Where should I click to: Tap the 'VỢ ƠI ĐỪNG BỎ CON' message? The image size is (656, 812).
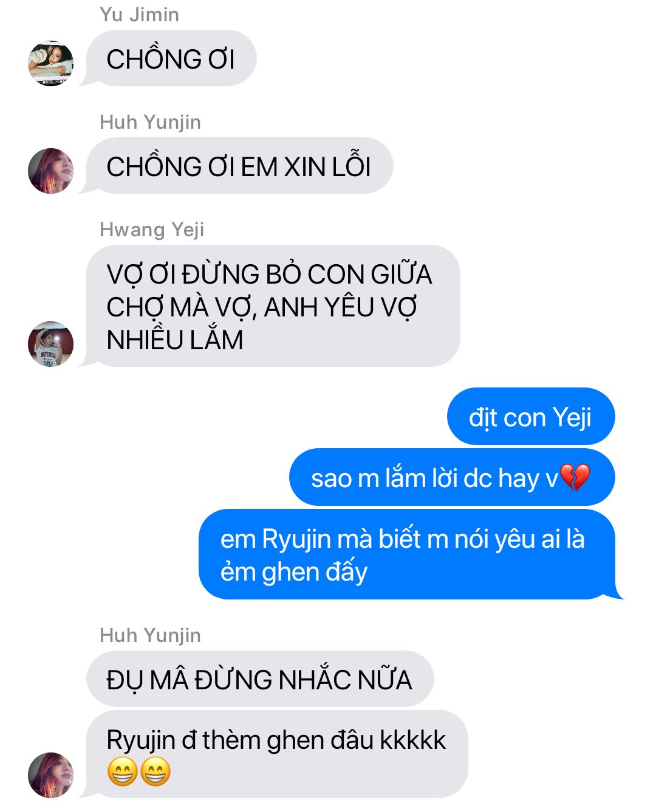point(273,306)
